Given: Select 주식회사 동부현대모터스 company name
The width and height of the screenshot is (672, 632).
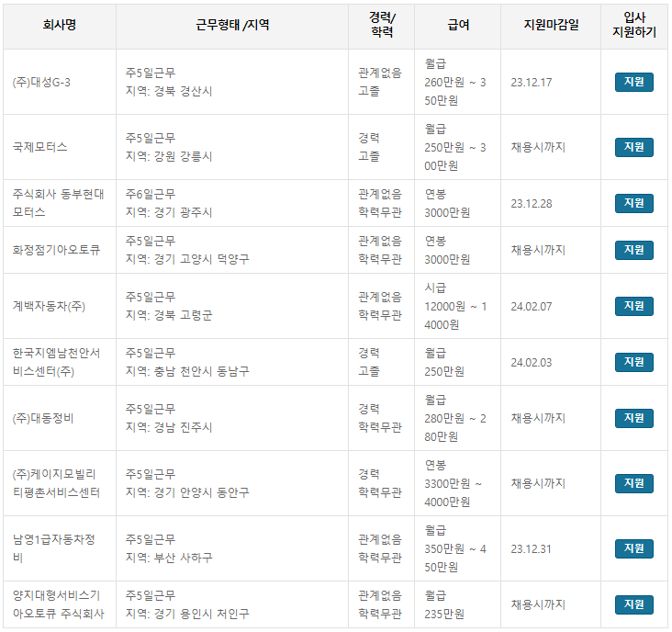Looking at the screenshot, I should (x=58, y=203).
